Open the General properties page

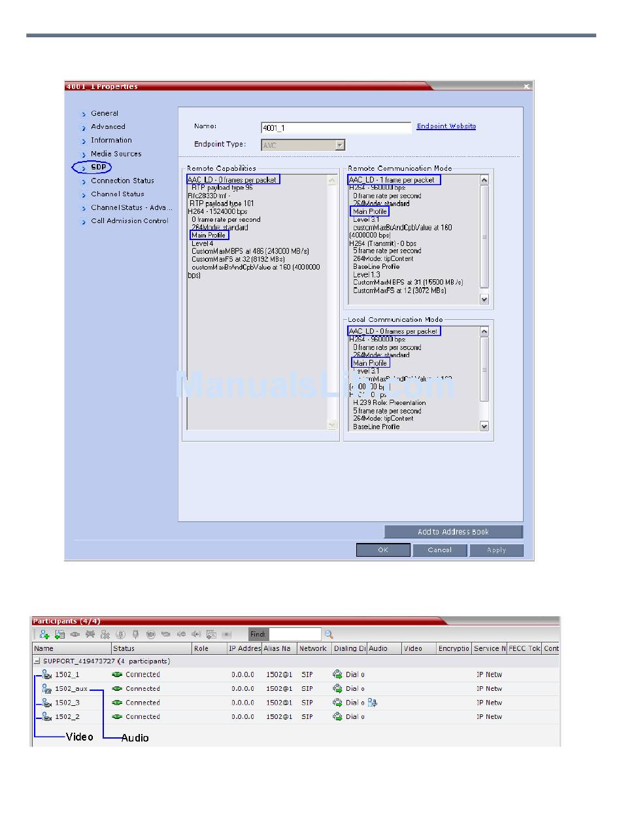point(105,113)
